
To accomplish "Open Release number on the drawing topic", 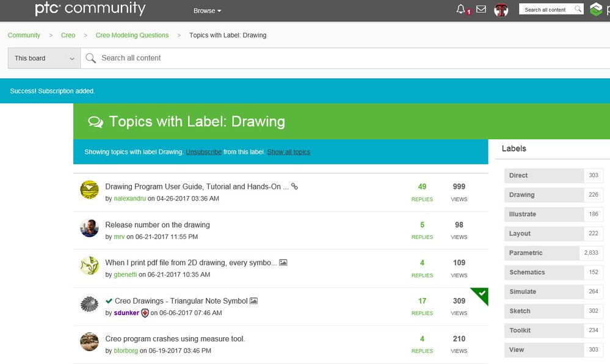I will (x=158, y=225).
